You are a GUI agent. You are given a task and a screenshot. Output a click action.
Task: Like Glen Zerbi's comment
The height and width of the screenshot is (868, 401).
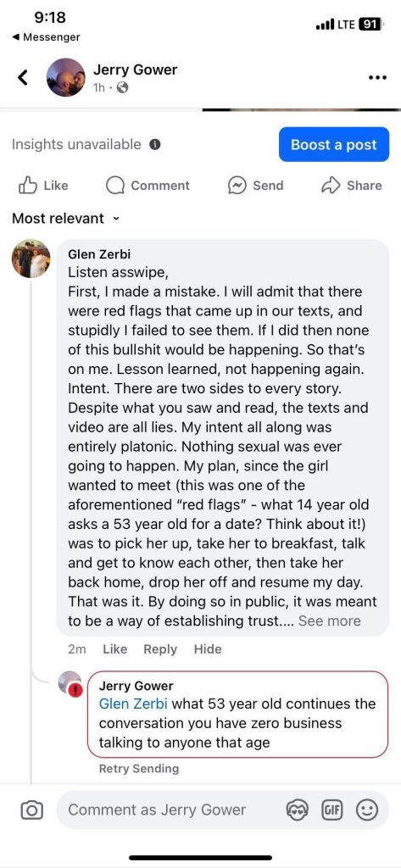(114, 649)
